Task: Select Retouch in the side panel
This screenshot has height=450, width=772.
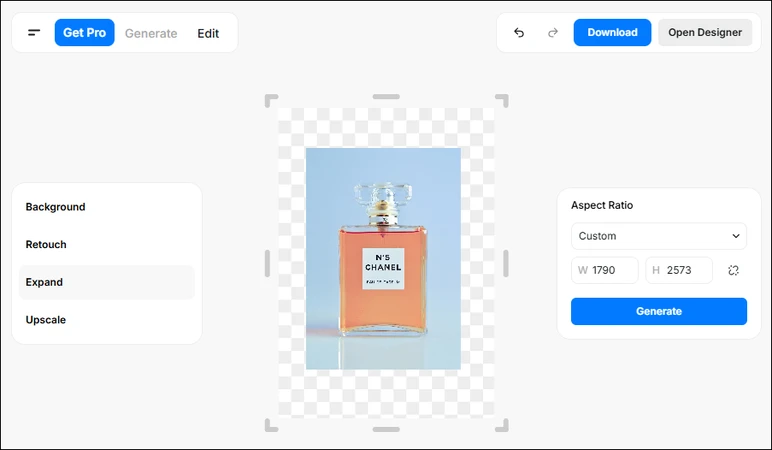Action: [x=106, y=244]
